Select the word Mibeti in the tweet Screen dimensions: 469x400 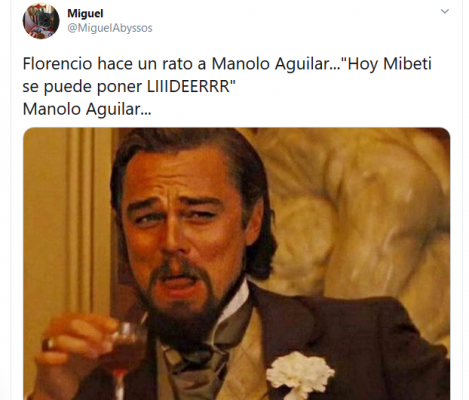(x=407, y=64)
